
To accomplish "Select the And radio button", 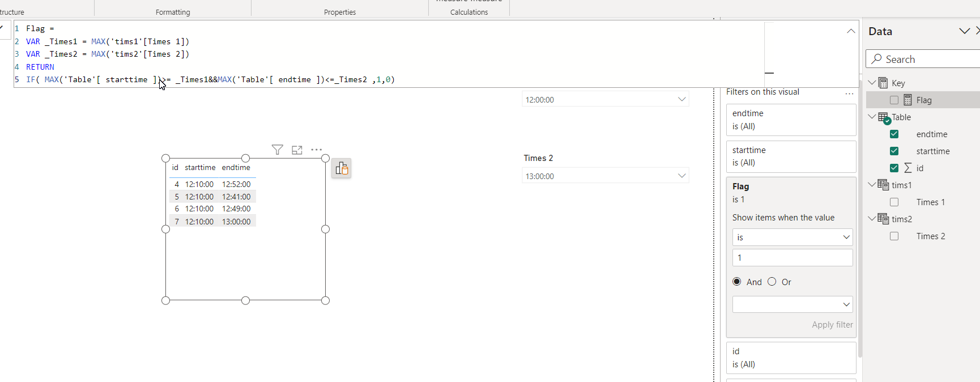I will pos(736,282).
